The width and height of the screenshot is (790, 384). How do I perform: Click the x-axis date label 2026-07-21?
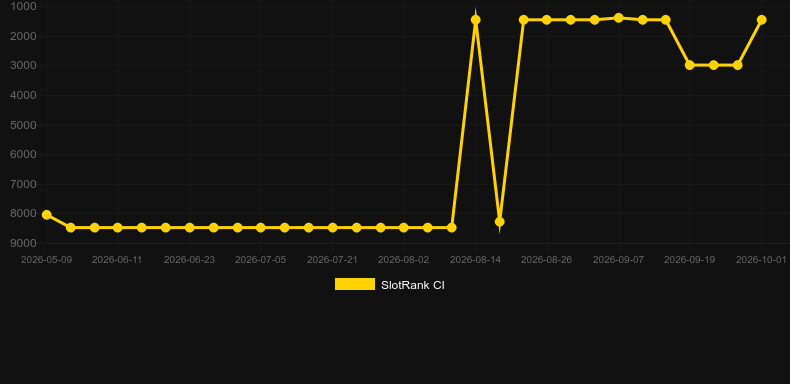pos(333,260)
